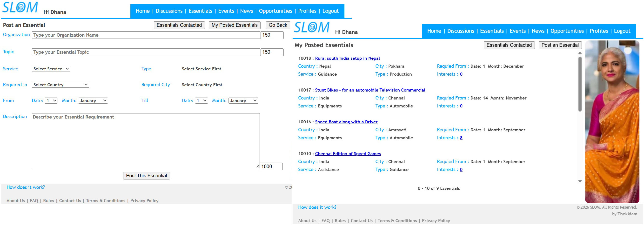Go to News in My Posted Essentials page menu

[538, 31]
